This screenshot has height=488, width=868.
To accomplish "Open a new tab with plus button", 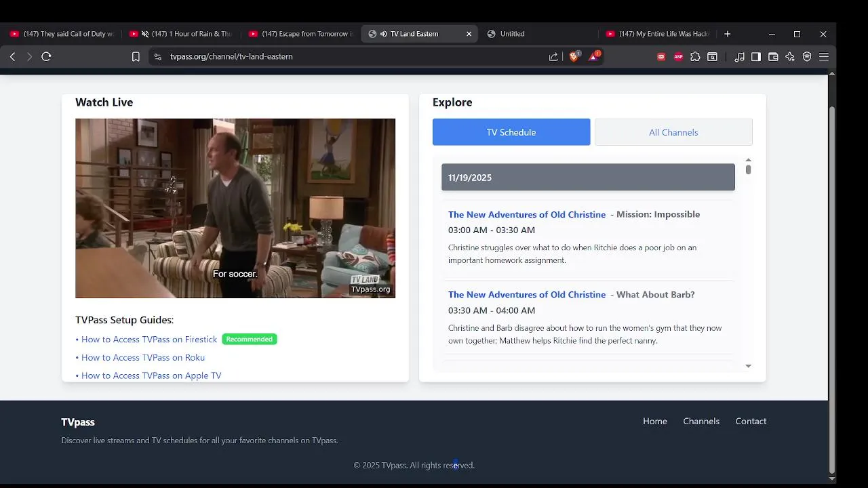I will 728,34.
